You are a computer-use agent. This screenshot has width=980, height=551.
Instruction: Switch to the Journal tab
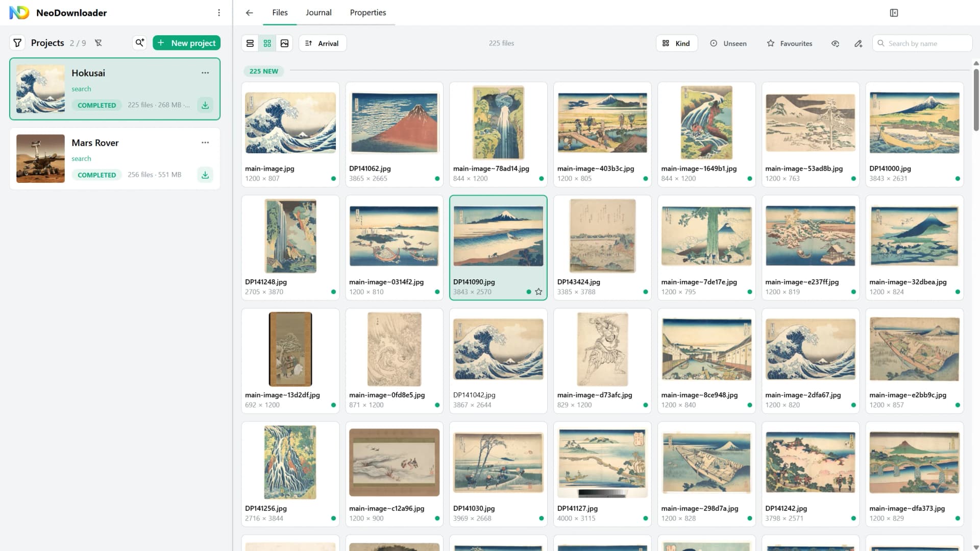coord(318,13)
